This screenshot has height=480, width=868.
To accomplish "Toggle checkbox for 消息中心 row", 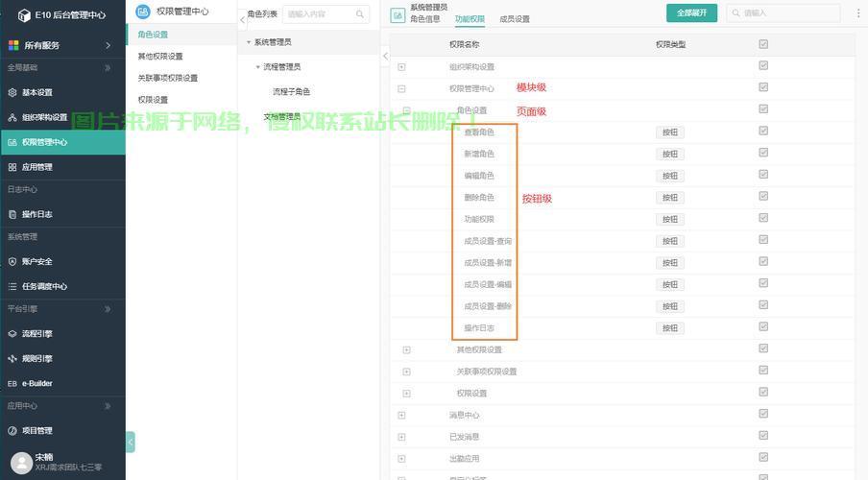I will [x=763, y=414].
